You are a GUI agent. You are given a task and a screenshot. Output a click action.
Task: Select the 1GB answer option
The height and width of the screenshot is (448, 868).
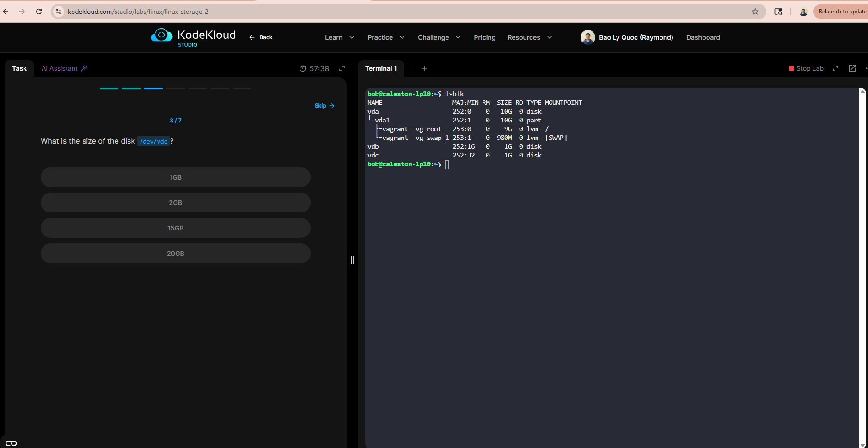(175, 177)
